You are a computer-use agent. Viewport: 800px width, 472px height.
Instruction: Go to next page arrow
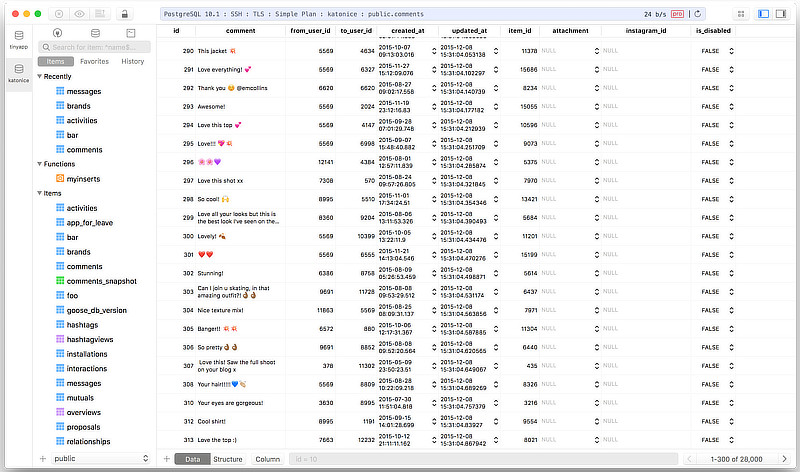tap(784, 459)
